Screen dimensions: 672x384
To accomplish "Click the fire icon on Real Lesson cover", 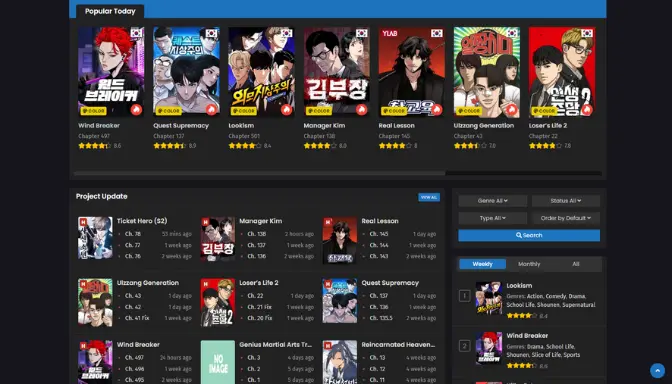I will (x=436, y=110).
